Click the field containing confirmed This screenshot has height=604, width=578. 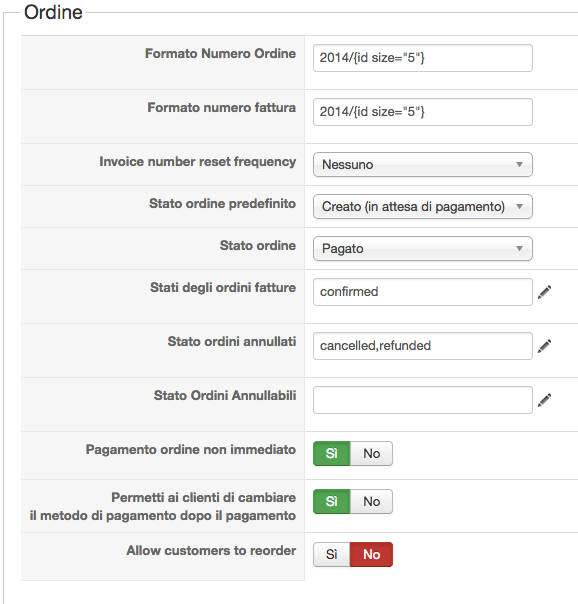click(x=423, y=292)
